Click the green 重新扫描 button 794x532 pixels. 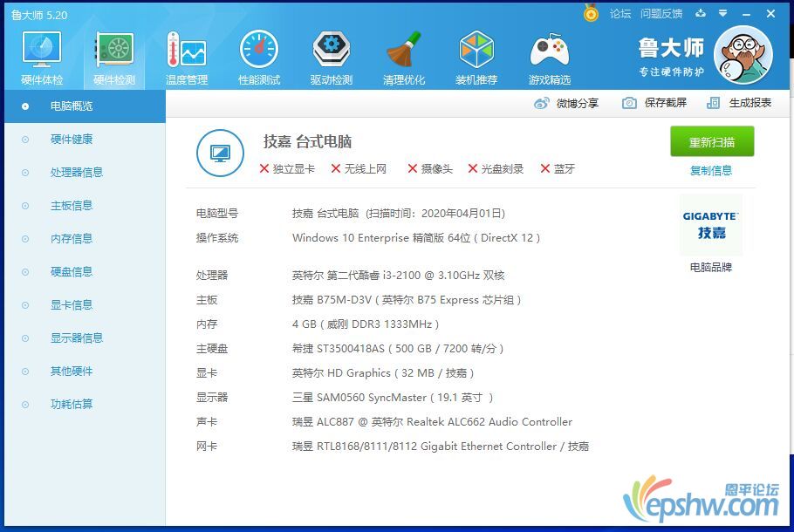[x=712, y=142]
